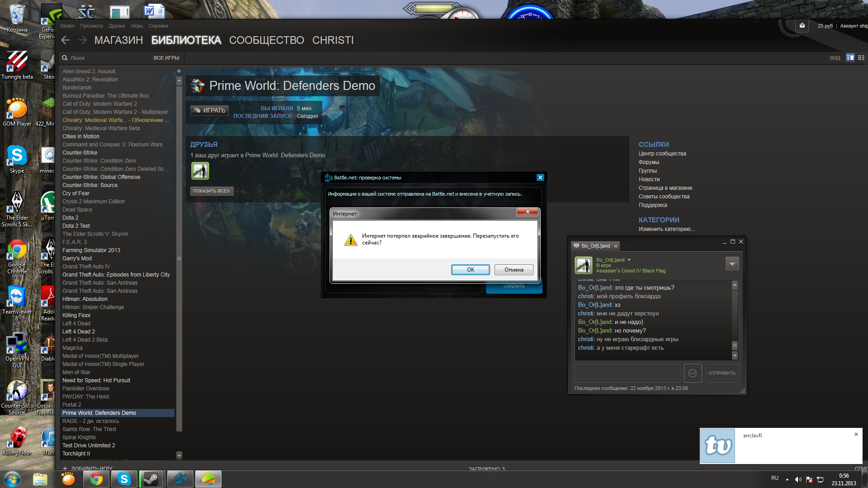This screenshot has width=868, height=488.
Task: Open the Просмотр menu
Action: [92, 26]
